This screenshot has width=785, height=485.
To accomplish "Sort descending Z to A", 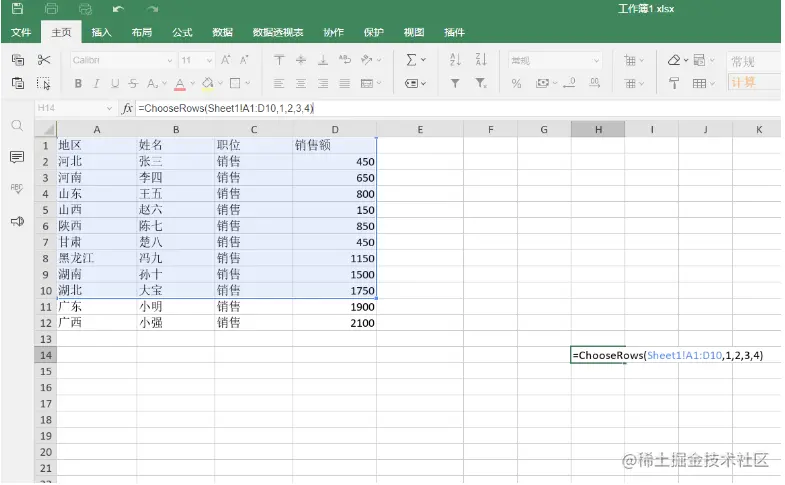I will [x=481, y=60].
